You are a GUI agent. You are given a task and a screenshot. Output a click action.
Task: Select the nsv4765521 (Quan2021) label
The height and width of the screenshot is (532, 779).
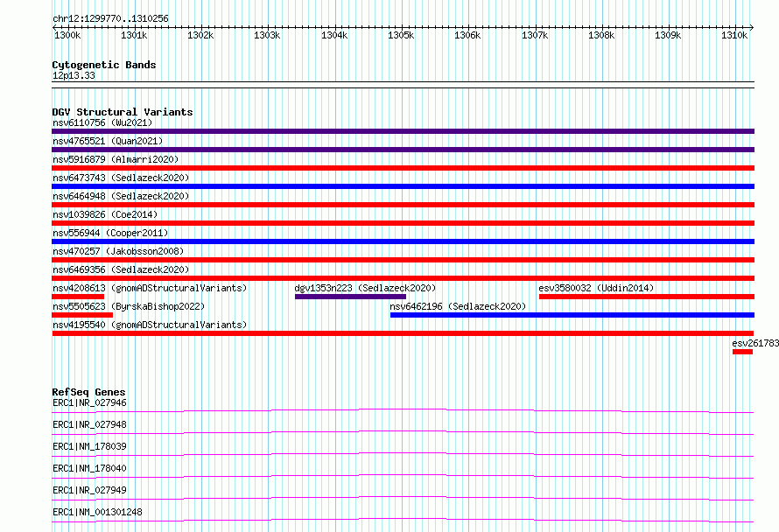pyautogui.click(x=108, y=141)
